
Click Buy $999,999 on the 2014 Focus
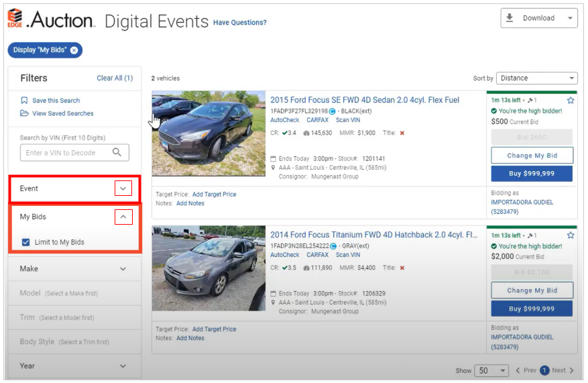pos(532,309)
